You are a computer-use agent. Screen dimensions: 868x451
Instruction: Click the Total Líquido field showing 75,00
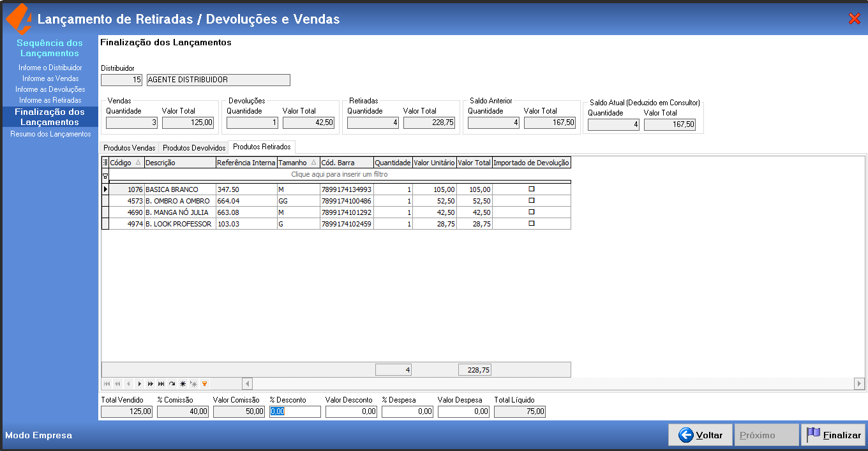(x=520, y=411)
